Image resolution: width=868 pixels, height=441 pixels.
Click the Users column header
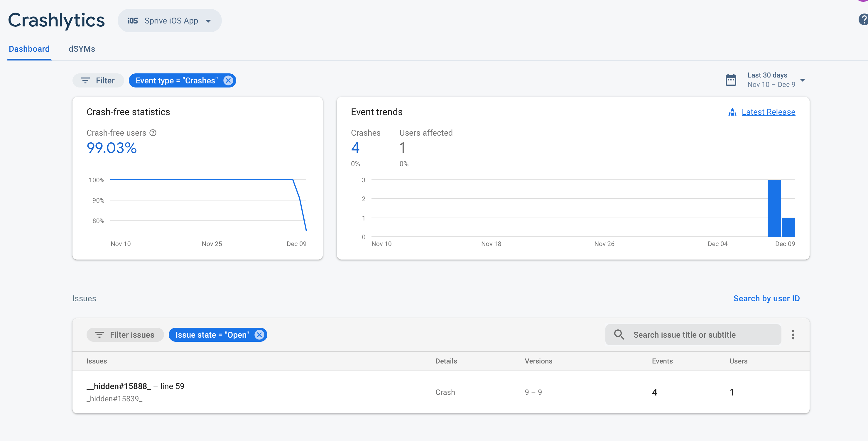pos(738,361)
